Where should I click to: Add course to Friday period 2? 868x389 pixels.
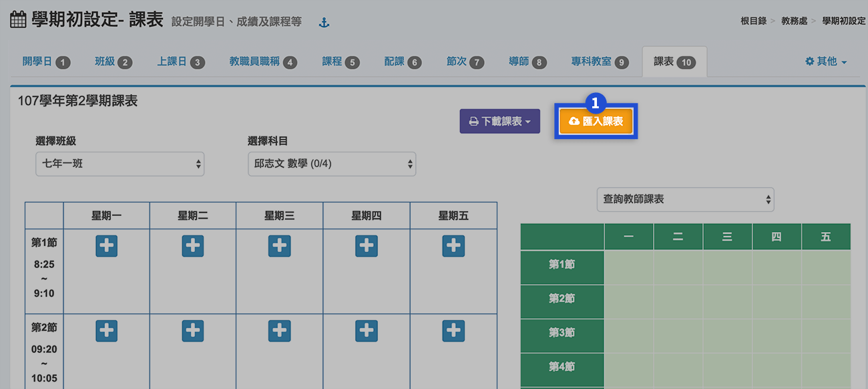(x=453, y=330)
